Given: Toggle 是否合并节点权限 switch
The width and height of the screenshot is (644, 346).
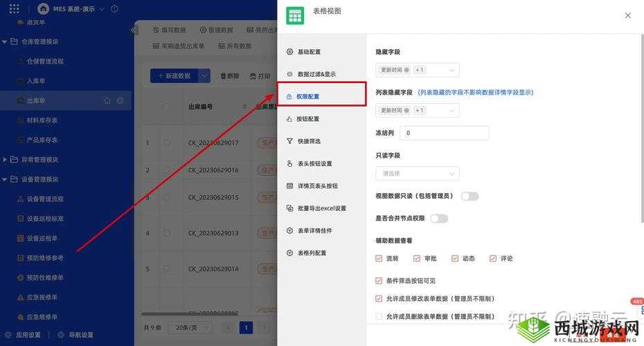Looking at the screenshot, I should [x=439, y=219].
